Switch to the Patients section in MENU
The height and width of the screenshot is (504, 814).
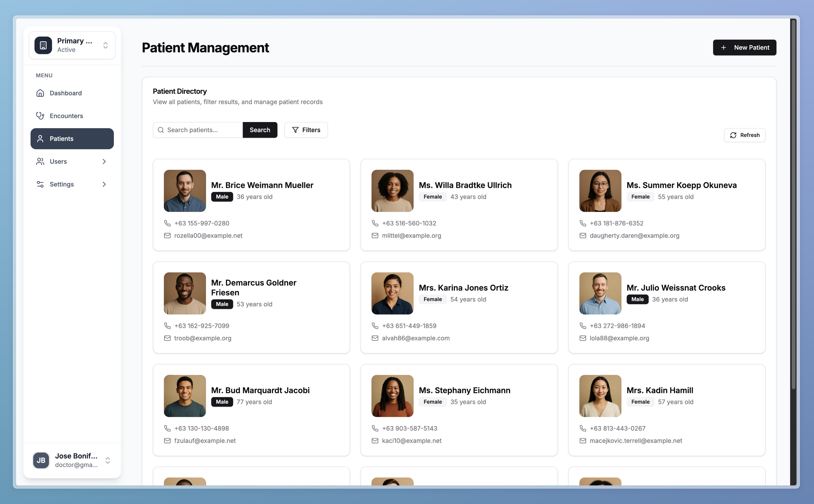(62, 139)
